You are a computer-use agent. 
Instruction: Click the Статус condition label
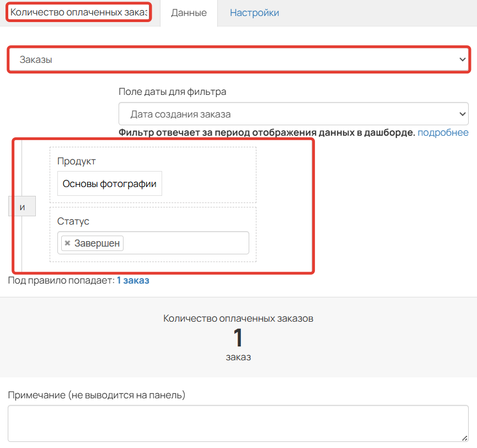click(x=73, y=221)
